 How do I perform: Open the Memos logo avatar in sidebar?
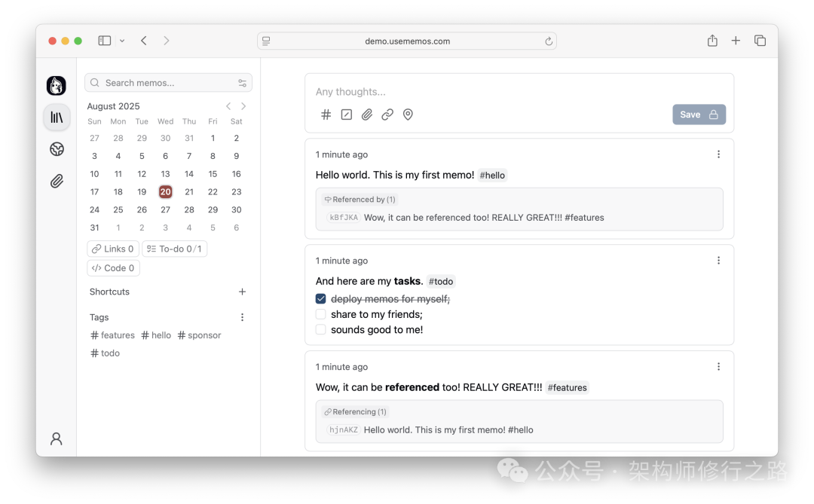(x=56, y=86)
